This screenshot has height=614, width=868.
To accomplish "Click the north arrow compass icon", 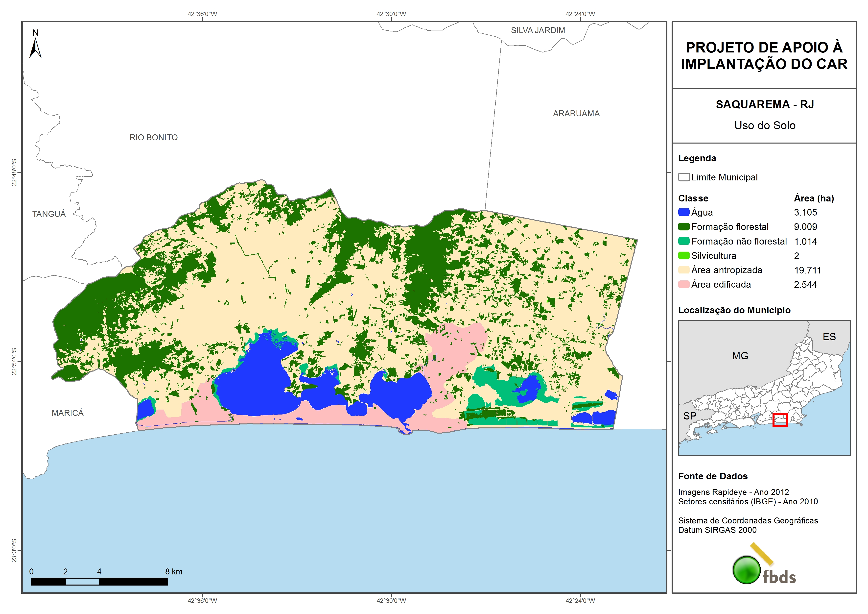I will tap(35, 47).
